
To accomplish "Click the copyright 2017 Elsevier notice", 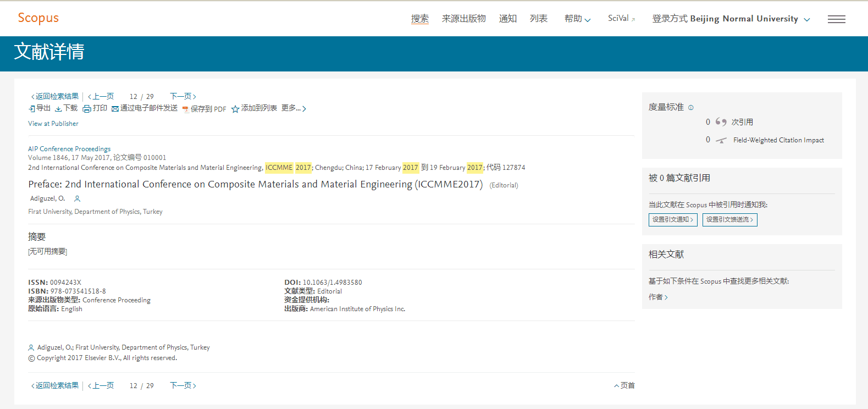I will (x=103, y=358).
